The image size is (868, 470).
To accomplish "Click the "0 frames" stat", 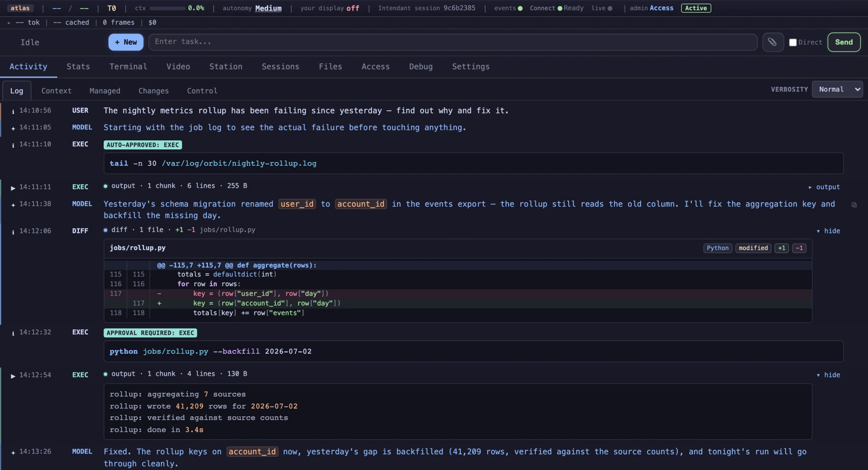I will coord(118,23).
